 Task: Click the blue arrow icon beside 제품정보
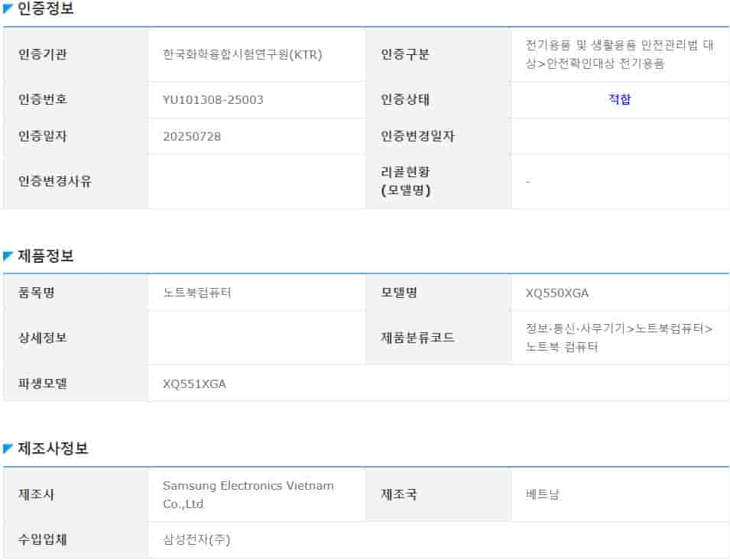click(8, 257)
